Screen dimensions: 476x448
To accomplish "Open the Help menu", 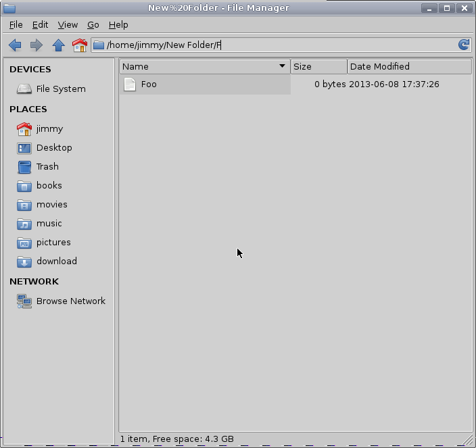I will pyautogui.click(x=118, y=24).
